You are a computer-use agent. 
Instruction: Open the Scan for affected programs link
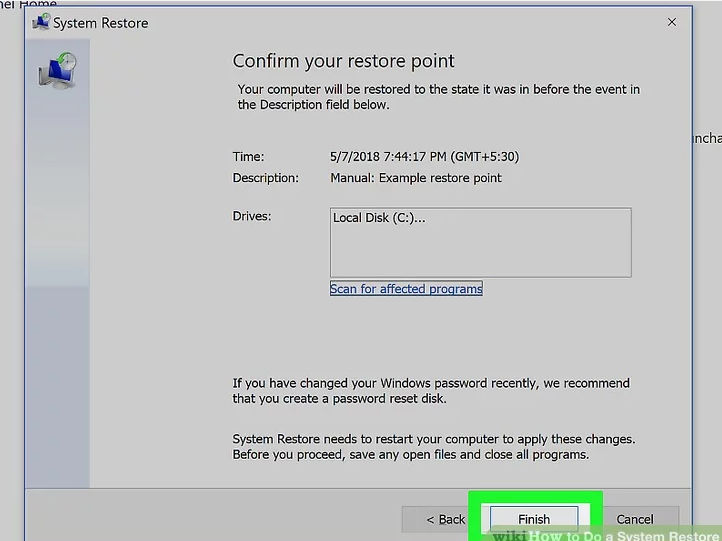coord(406,289)
